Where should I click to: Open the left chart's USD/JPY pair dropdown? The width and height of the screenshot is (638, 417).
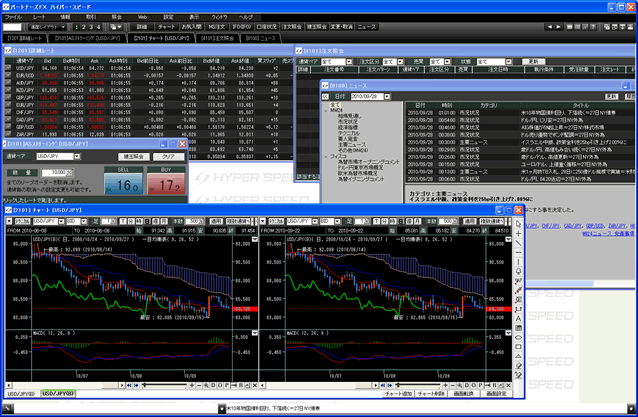[x=61, y=221]
